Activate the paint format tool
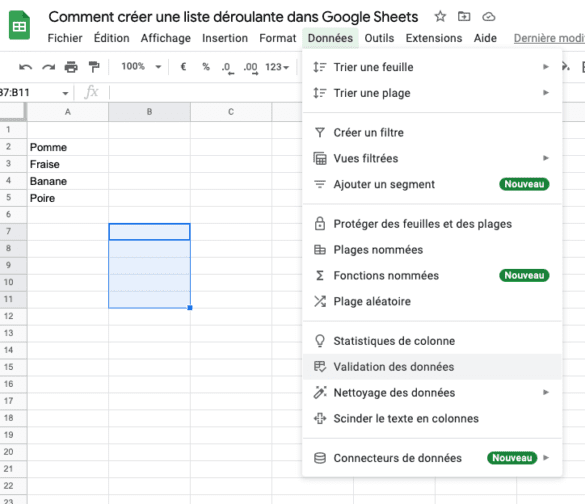 (x=94, y=67)
